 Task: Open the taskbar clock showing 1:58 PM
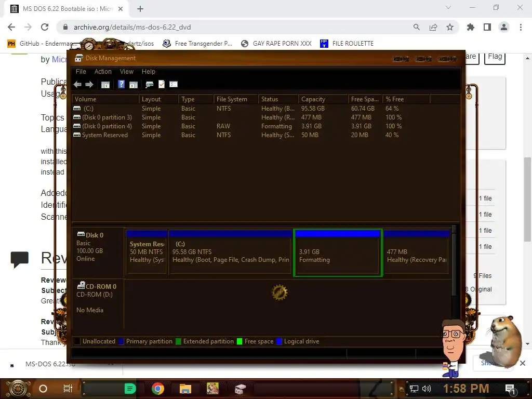(x=466, y=389)
